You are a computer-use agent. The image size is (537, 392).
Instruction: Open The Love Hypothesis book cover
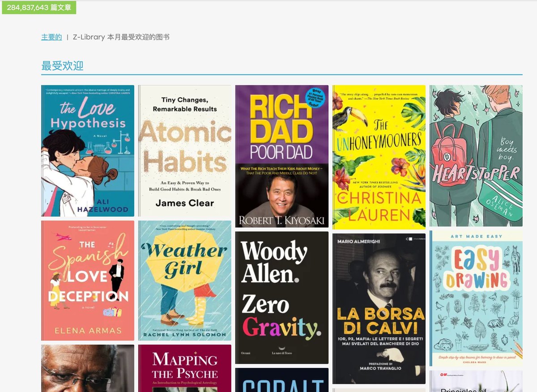click(x=88, y=151)
